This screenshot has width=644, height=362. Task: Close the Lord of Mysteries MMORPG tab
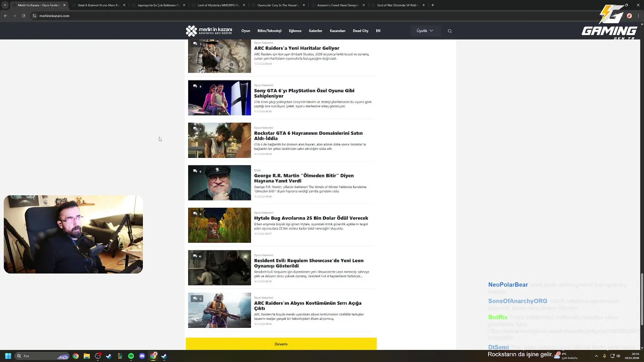pos(244,5)
